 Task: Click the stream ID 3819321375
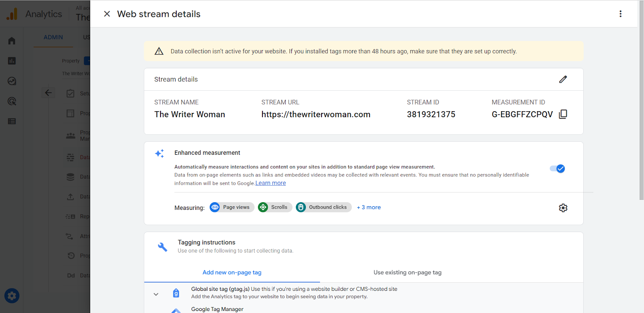(431, 114)
